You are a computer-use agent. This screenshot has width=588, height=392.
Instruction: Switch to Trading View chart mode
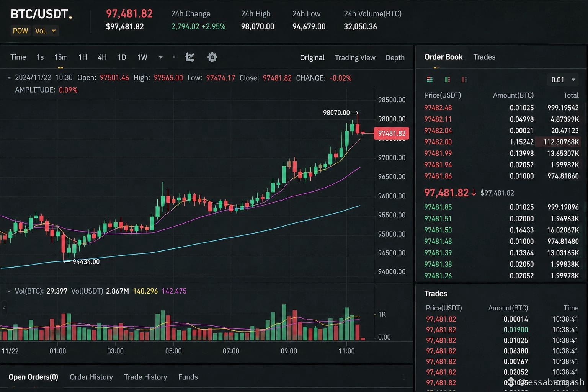click(355, 58)
